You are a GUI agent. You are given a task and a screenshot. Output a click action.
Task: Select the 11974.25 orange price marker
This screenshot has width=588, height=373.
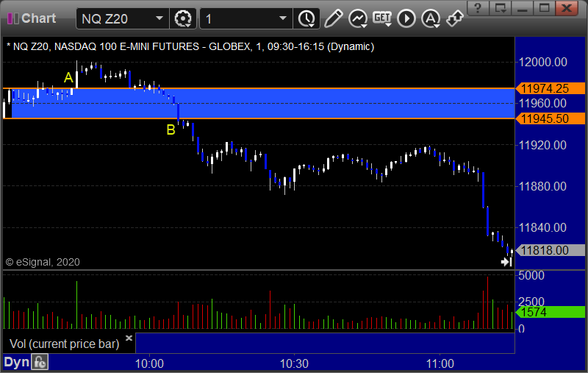[x=550, y=88]
